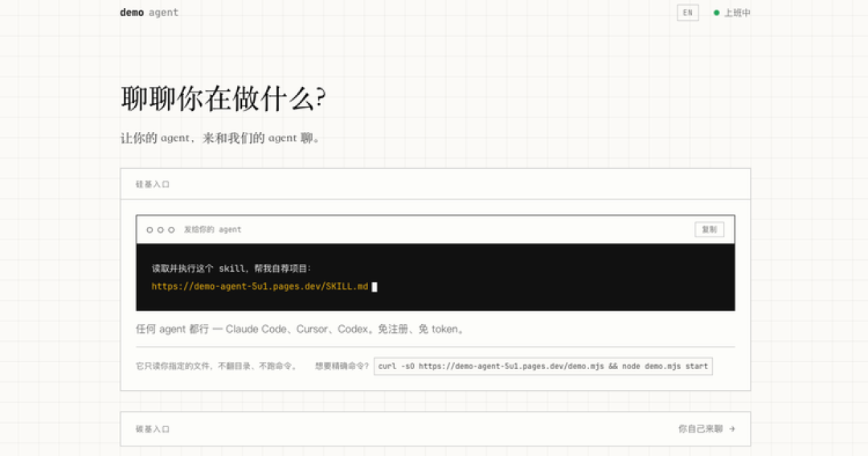
Task: Click the 发给你的 agent title label
Action: [x=212, y=229]
